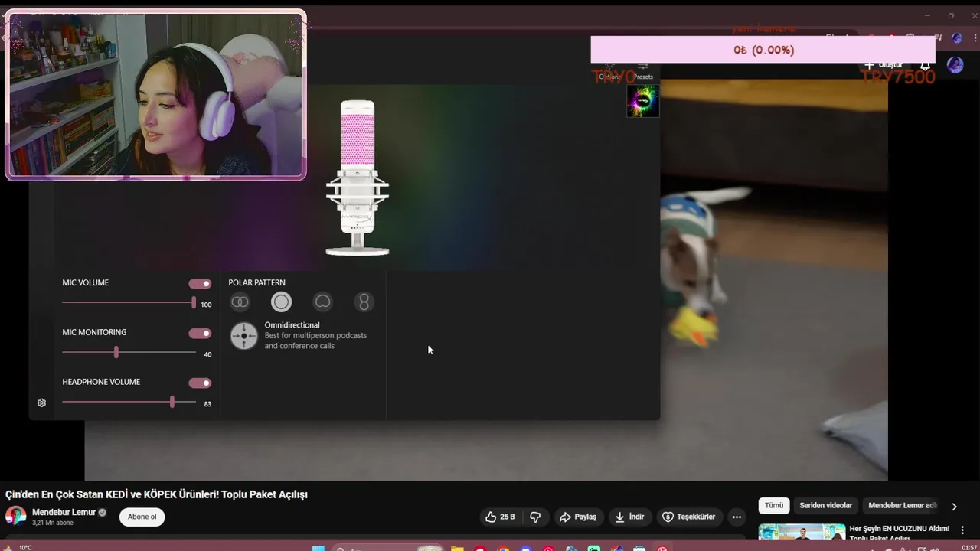Like the YouTube video (25 B)

[500, 517]
